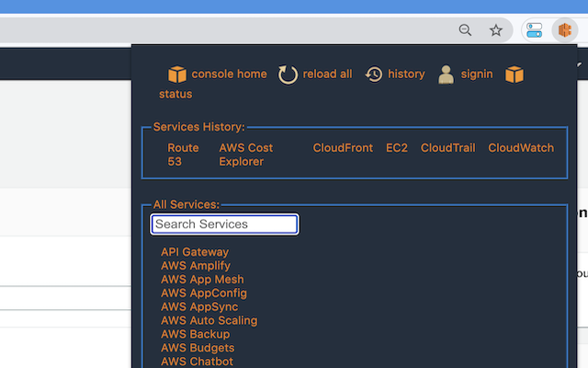Open AWS Backup service

195,334
